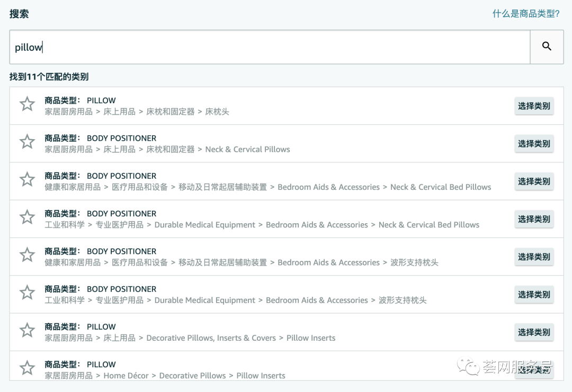Favorite the Home Décor Pillow Inserts category
Image resolution: width=572 pixels, height=392 pixels.
tap(27, 368)
